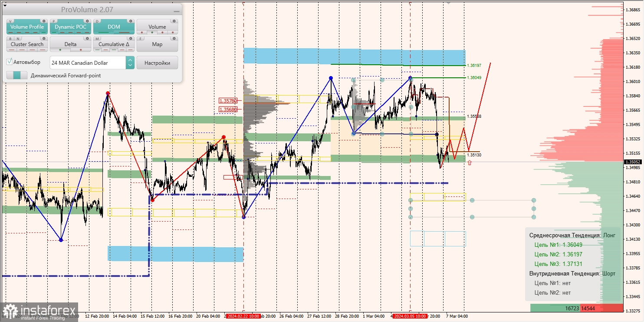Enable the Delta indicator
The height and width of the screenshot is (322, 644).
(x=70, y=44)
